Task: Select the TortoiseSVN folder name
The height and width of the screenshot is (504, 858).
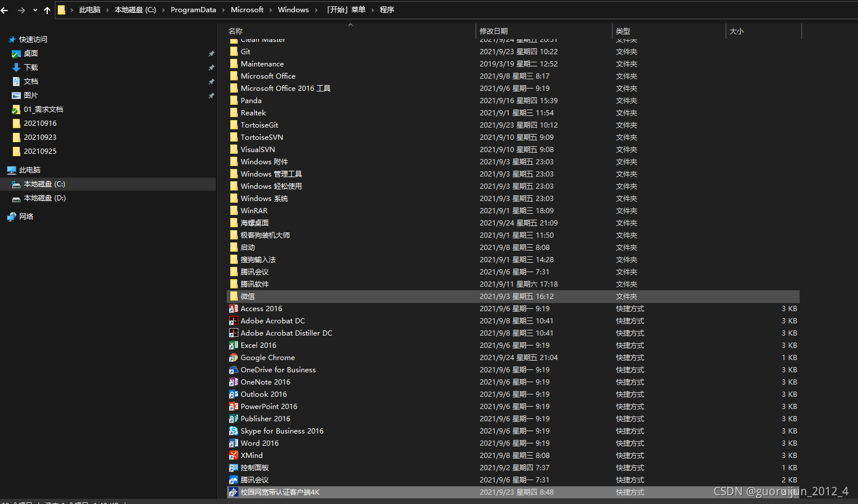Action: 262,138
